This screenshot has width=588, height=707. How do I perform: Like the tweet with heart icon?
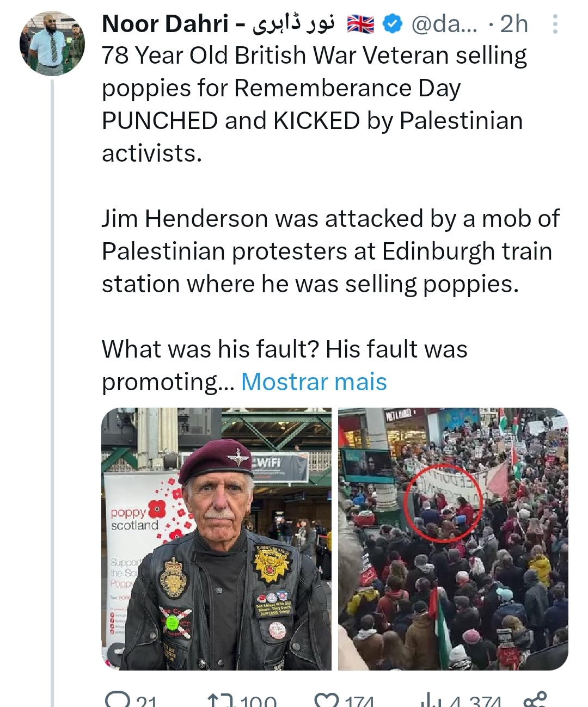point(327,701)
